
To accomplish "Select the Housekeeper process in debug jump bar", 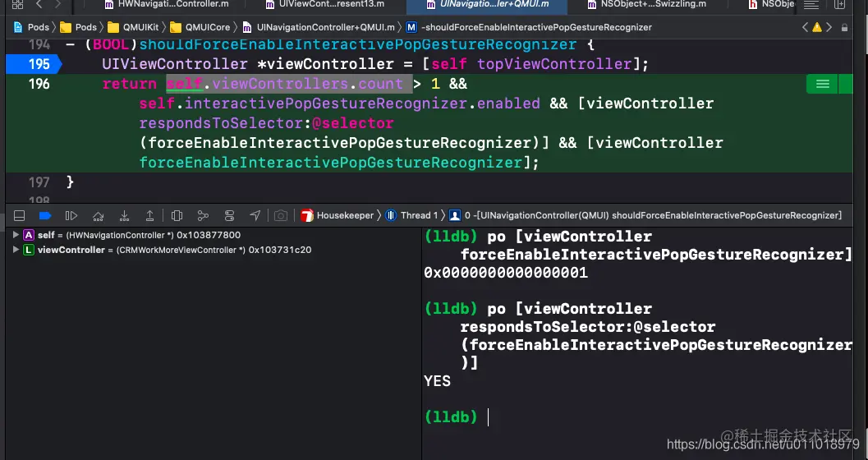I will coord(338,215).
